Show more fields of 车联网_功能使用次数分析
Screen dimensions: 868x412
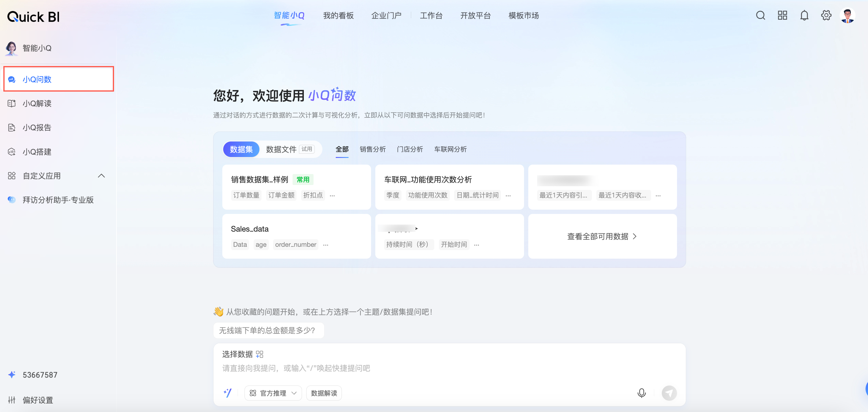click(x=508, y=196)
